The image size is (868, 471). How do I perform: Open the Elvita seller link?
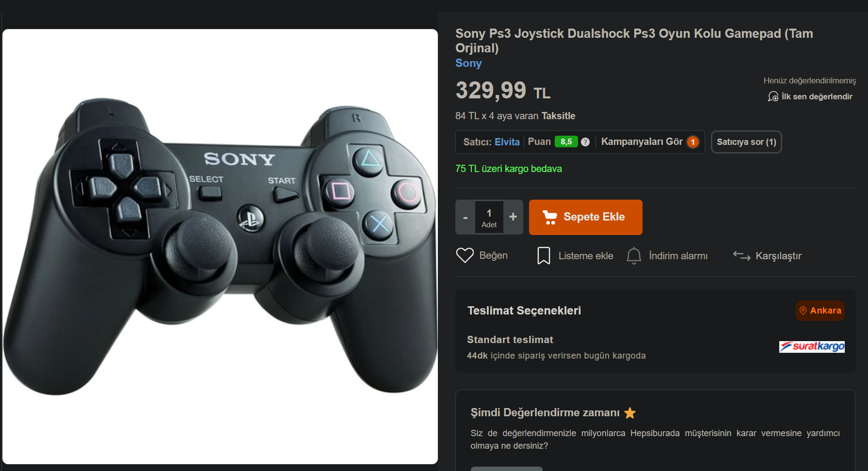click(x=507, y=142)
